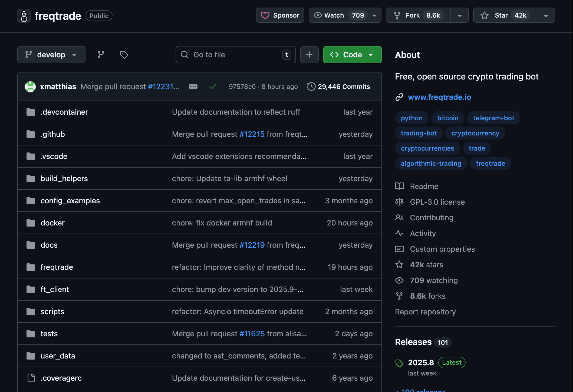Screen dimensions: 573x392
Task: Click inside the Go to file search box
Action: pos(235,55)
